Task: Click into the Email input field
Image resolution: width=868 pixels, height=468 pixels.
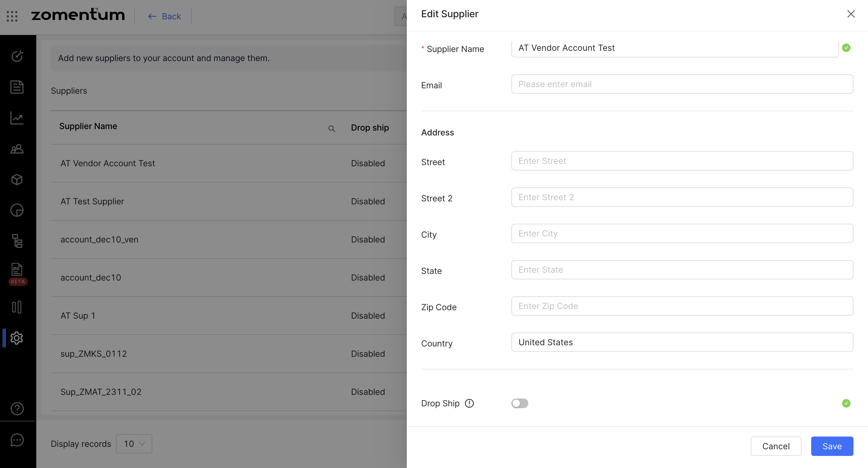Action: click(682, 84)
